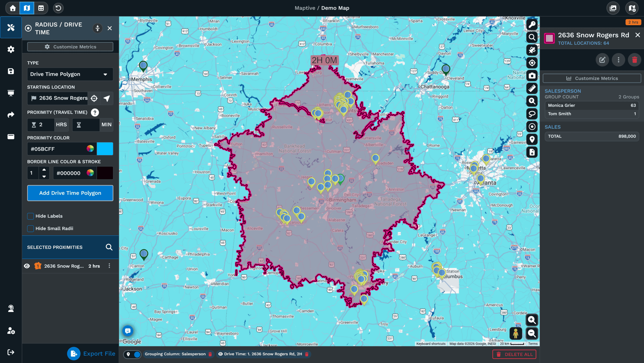Screen dimensions: 644x363
Task: Toggle visibility eye of 2636 Snow Rogers proximity
Action: [27, 266]
